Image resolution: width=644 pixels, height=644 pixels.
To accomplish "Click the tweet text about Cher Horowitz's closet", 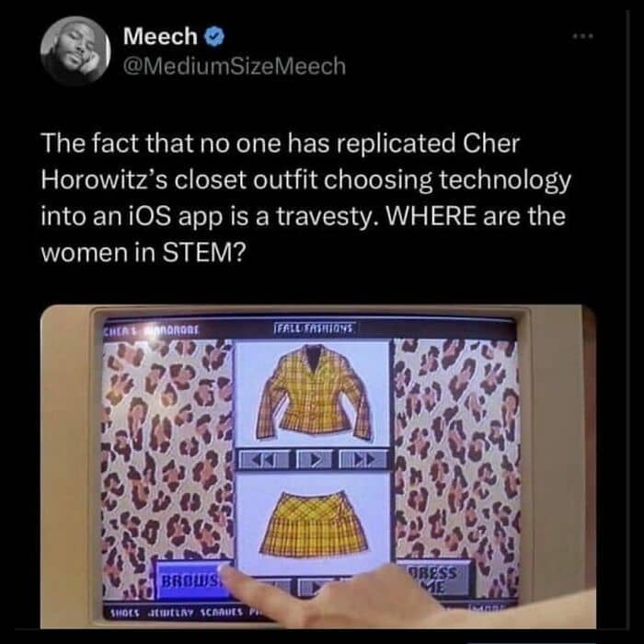I will tap(306, 198).
